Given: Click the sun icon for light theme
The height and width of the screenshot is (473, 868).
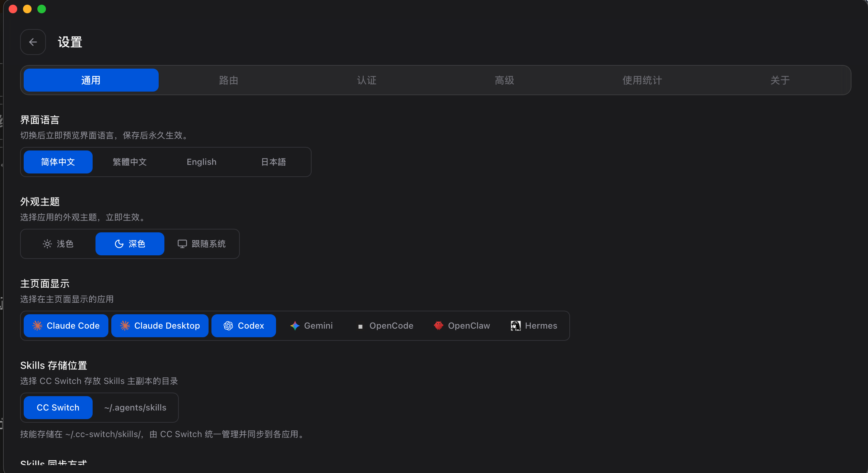Looking at the screenshot, I should (47, 244).
